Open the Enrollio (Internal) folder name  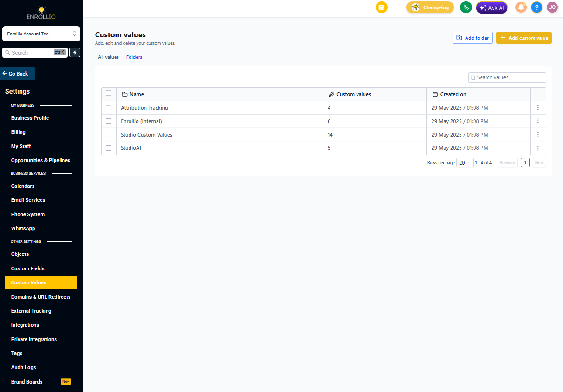[141, 121]
